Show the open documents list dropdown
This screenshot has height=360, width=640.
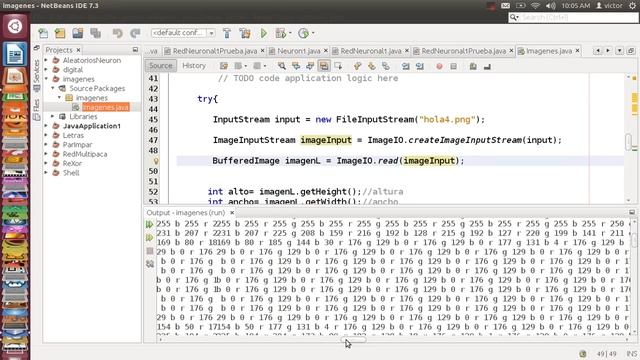[x=619, y=51]
